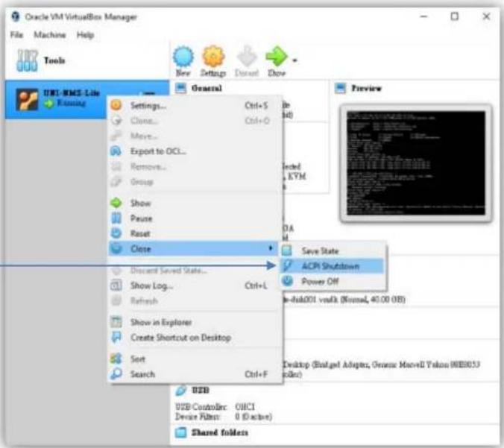Screen dimensions: 504x448
Task: Click the Shared folders section header
Action: point(219,432)
